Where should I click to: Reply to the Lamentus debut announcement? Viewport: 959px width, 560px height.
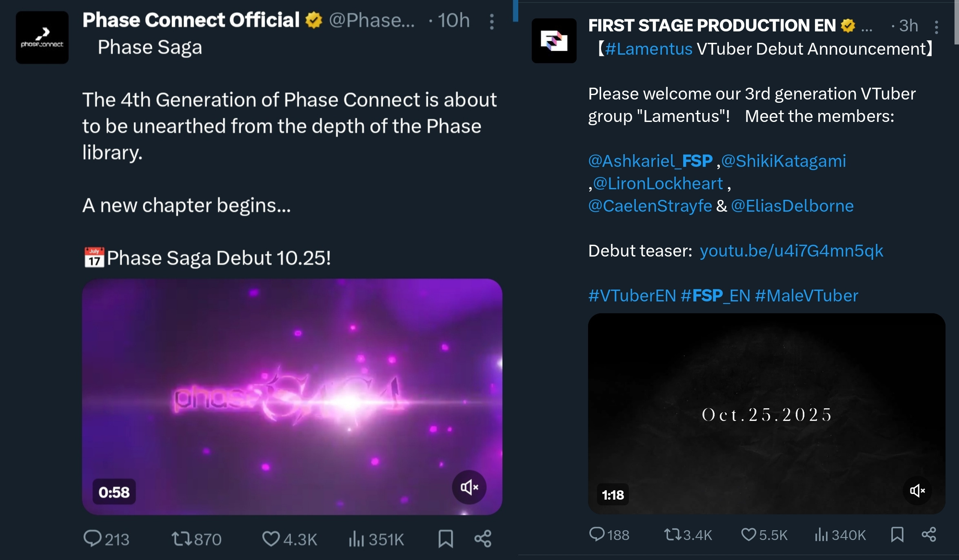tap(597, 534)
